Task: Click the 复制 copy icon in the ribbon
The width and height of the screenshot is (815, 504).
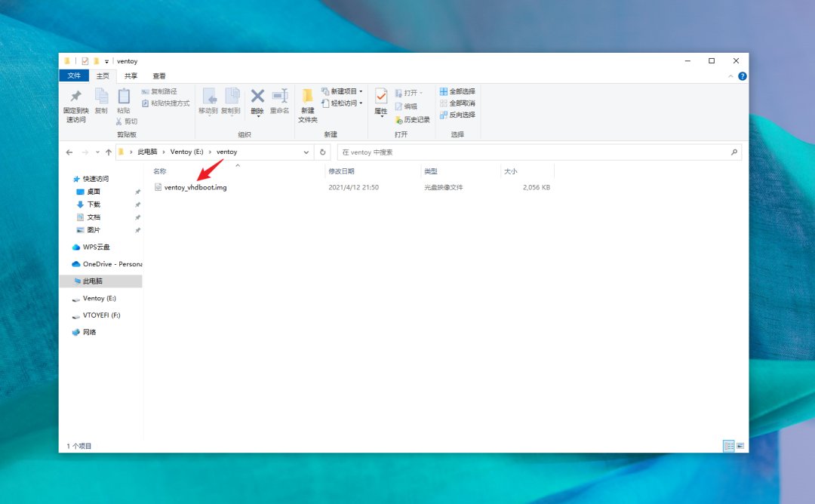Action: 101,96
